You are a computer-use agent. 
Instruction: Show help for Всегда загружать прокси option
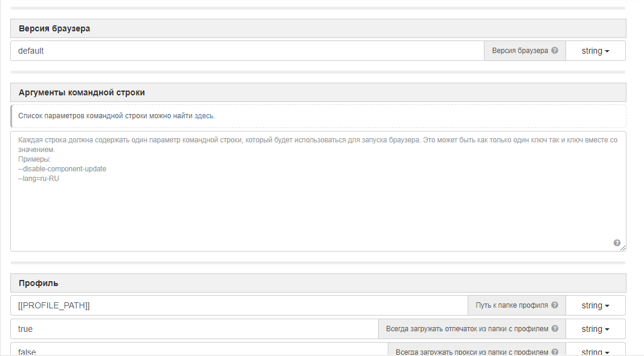click(555, 352)
